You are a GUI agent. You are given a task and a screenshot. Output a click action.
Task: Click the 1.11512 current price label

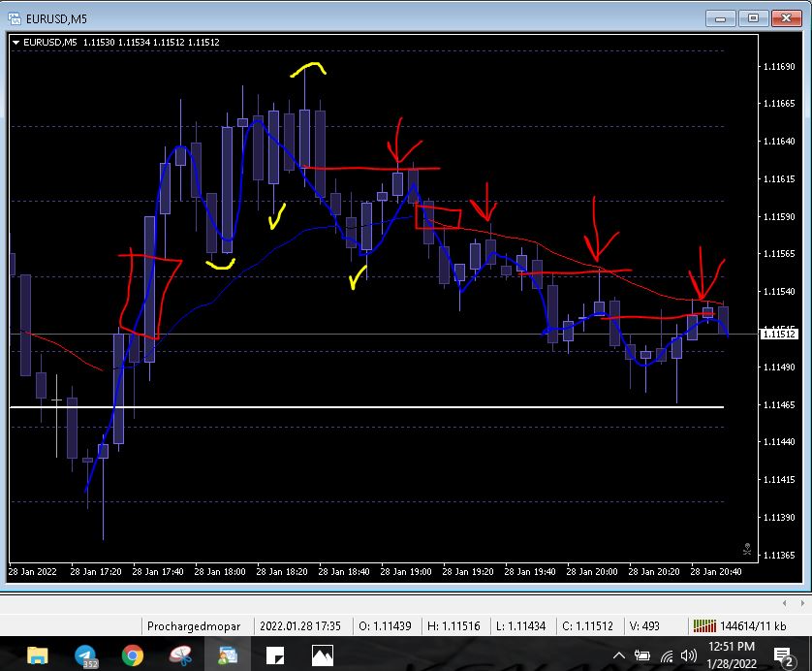coord(779,334)
